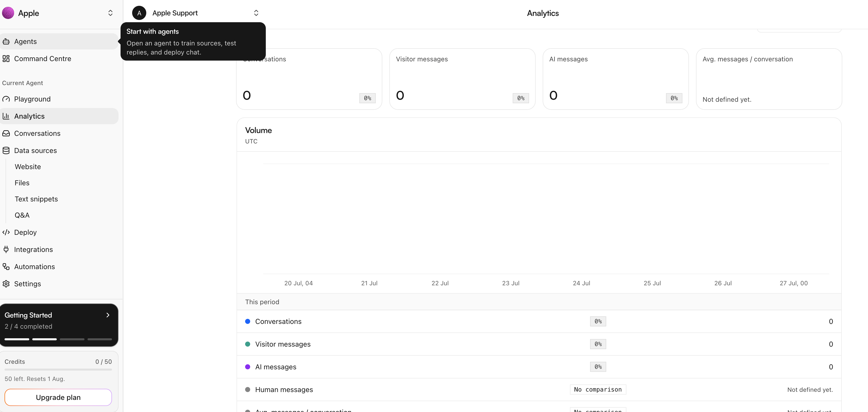868x412 pixels.
Task: Click the AI messages row in This period
Action: (x=539, y=367)
